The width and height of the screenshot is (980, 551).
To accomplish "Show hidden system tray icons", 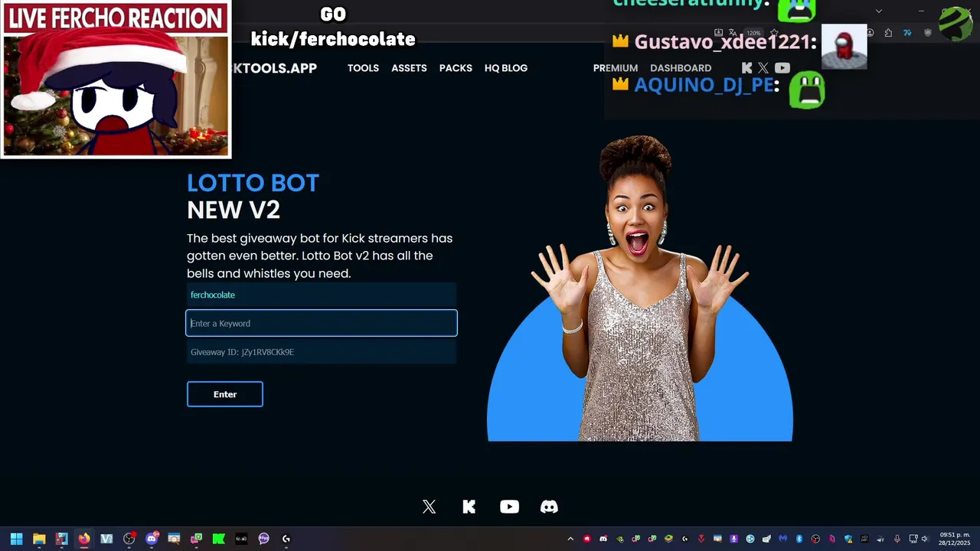I will click(x=570, y=539).
